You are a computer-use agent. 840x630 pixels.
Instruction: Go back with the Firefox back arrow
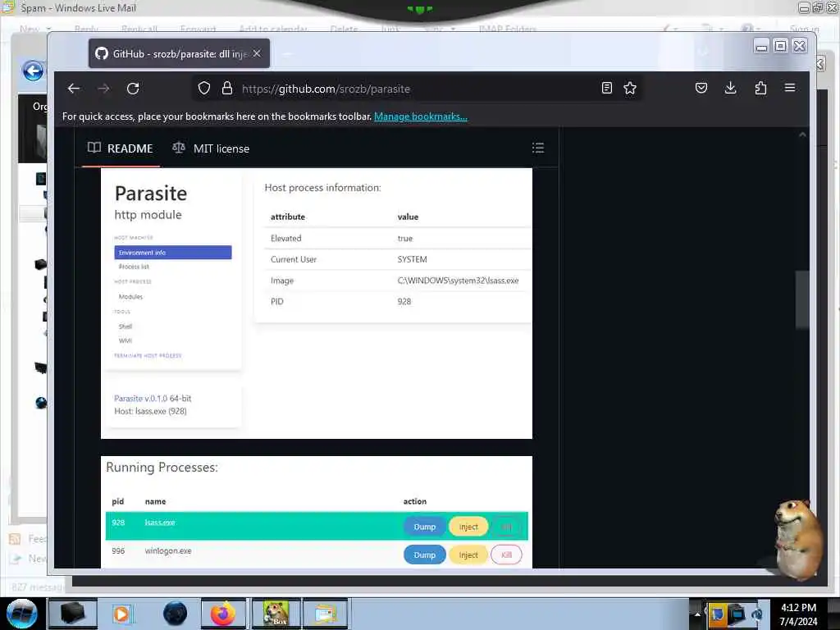[x=73, y=89]
